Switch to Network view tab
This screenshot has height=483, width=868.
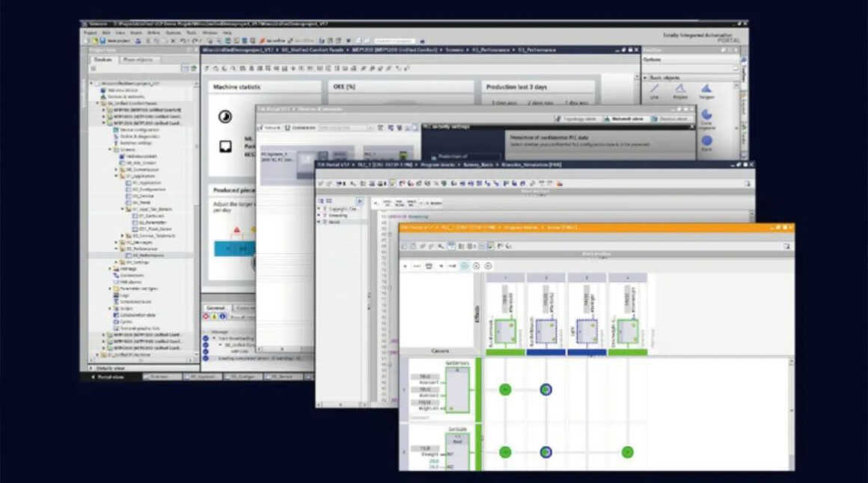click(624, 119)
